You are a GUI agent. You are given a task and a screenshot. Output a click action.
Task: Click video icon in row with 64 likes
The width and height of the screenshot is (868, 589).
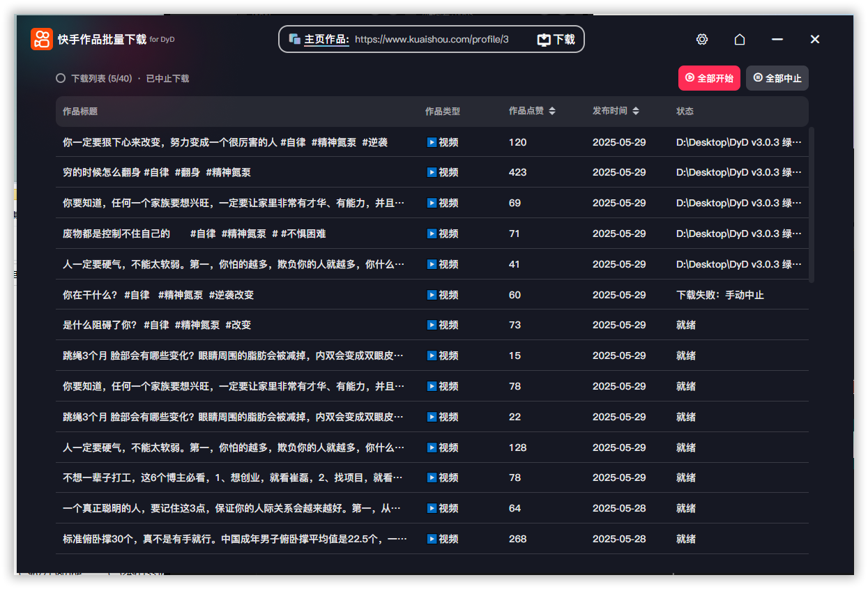click(x=432, y=508)
